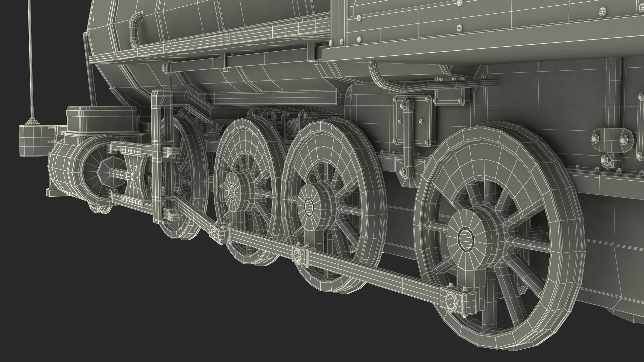Click the crosshead between the slide bars
Viewport: 644px width, 362px height.
[x=136, y=176]
